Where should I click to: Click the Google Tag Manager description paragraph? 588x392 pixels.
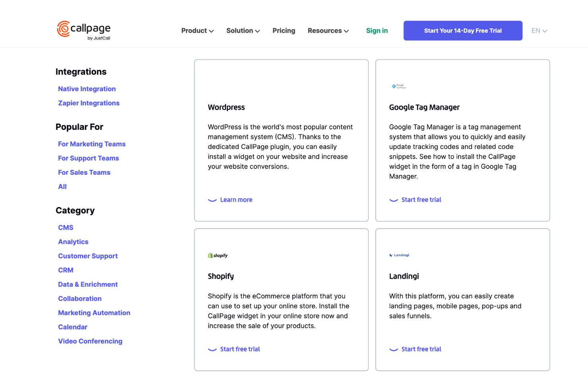pyautogui.click(x=457, y=152)
